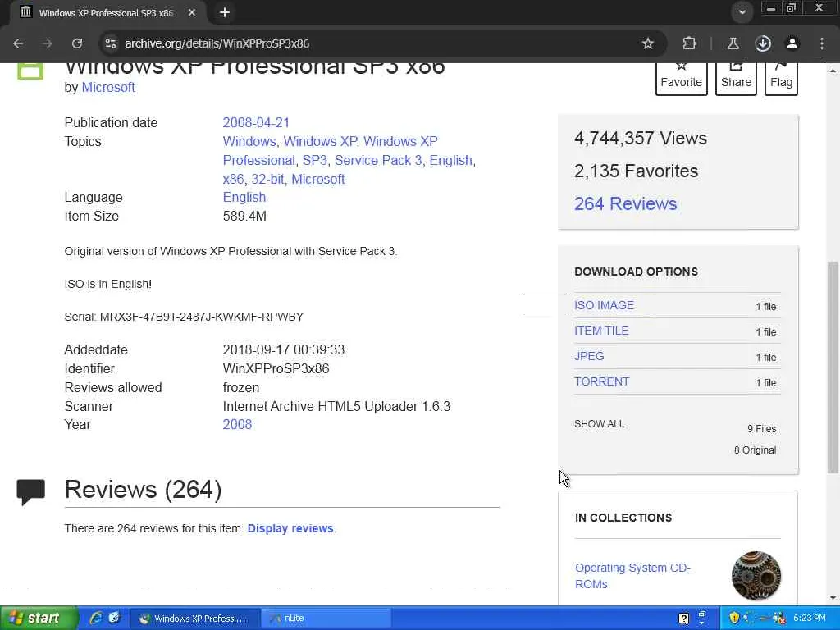Click the 9 Files count text

762,428
